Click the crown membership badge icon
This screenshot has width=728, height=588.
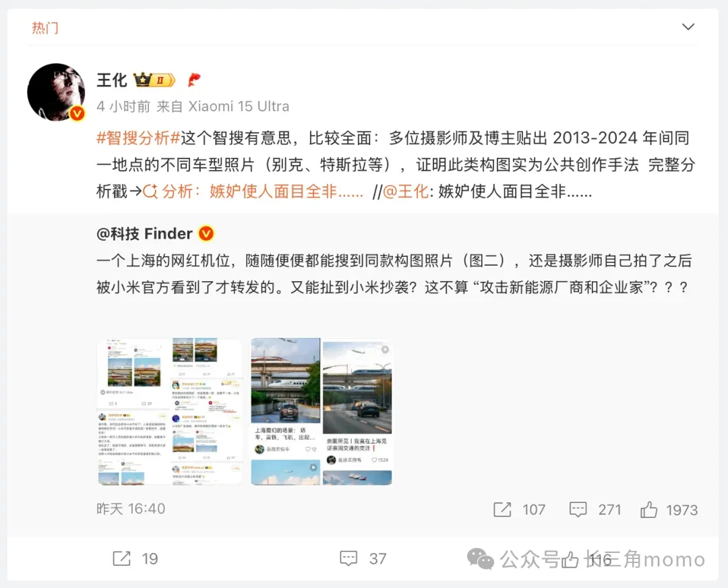coord(154,80)
